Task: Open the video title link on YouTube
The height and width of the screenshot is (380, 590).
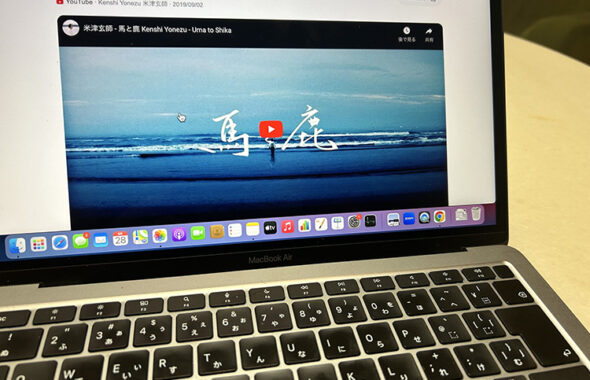Action: click(x=157, y=29)
